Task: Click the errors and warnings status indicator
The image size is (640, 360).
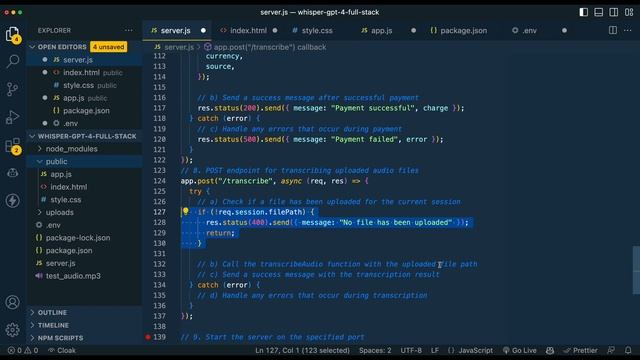Action: pyautogui.click(x=23, y=350)
